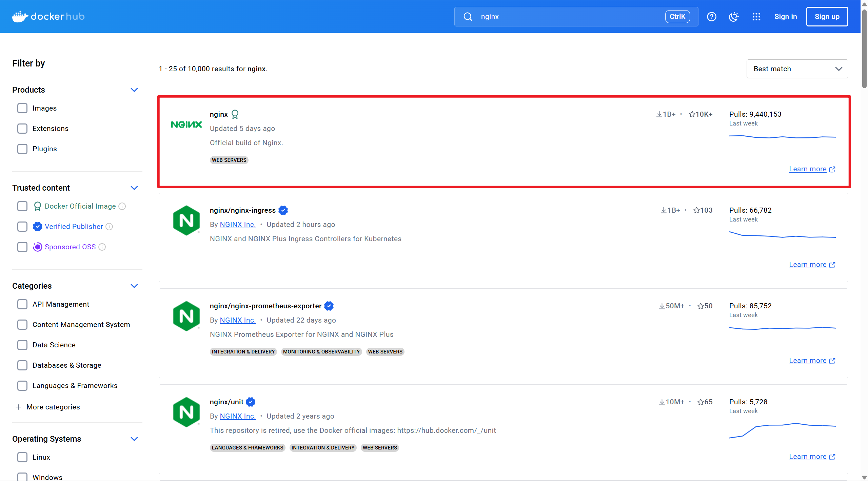Toggle the dark mode theme icon
Viewport: 868px width, 481px height.
(x=734, y=17)
